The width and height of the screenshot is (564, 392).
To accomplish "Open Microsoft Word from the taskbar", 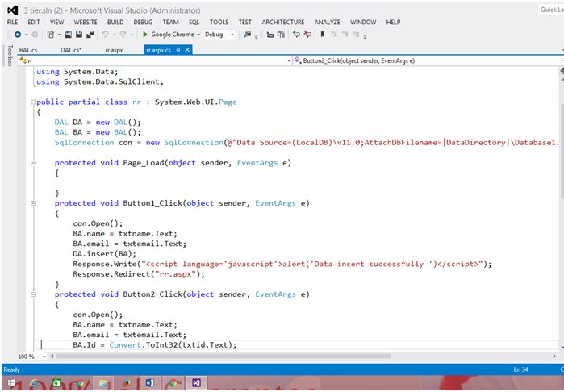I will pyautogui.click(x=150, y=383).
